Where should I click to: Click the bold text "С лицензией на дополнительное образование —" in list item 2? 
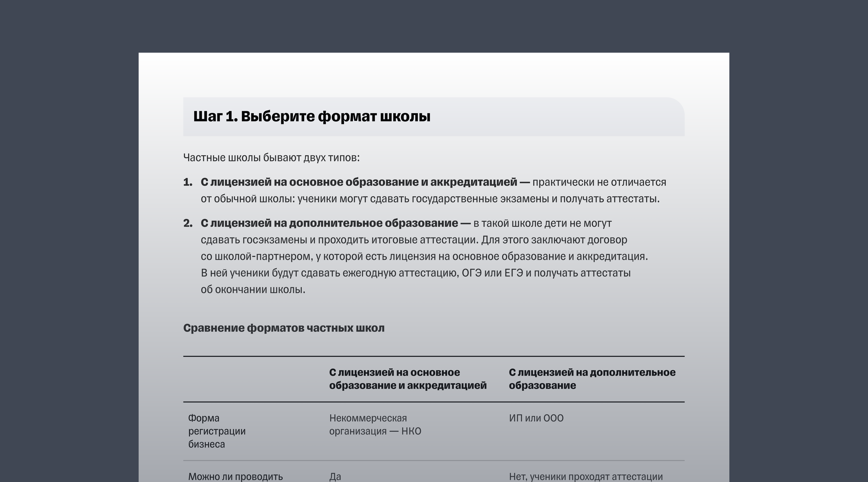click(336, 223)
